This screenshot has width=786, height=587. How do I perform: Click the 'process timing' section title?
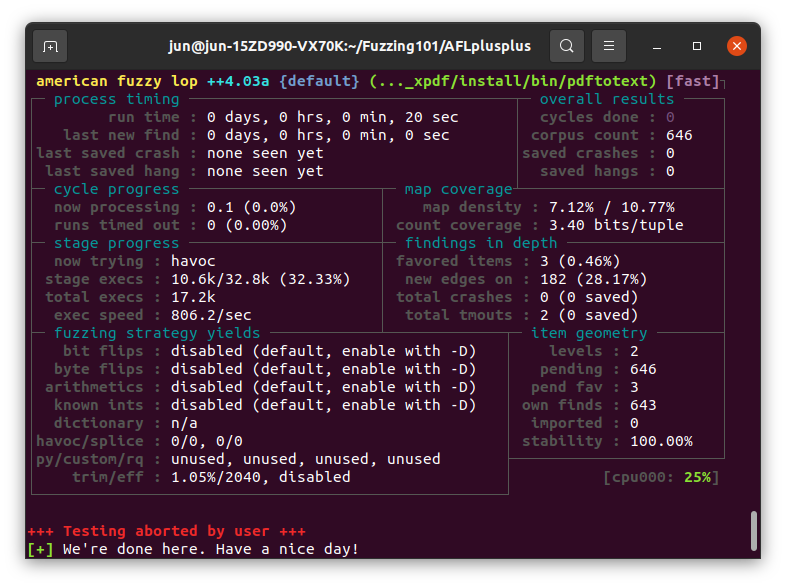[x=116, y=99]
